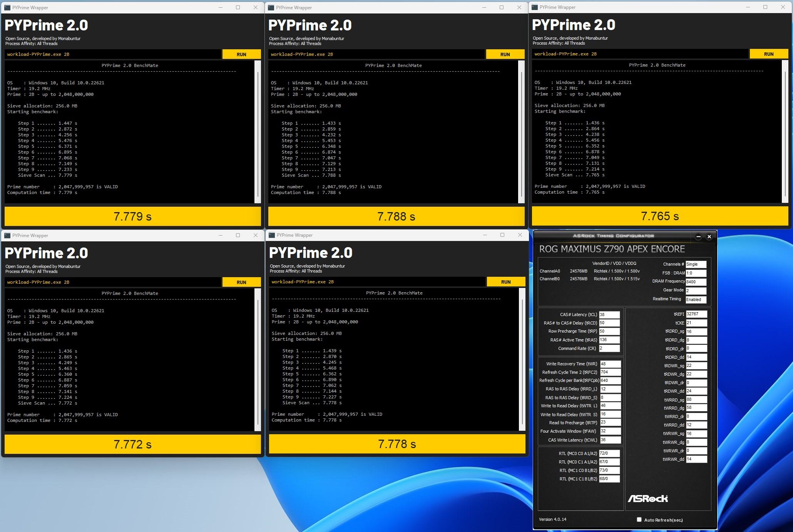Start RUN in the 7.765 s PYPrime window
793x532 pixels.
point(768,54)
